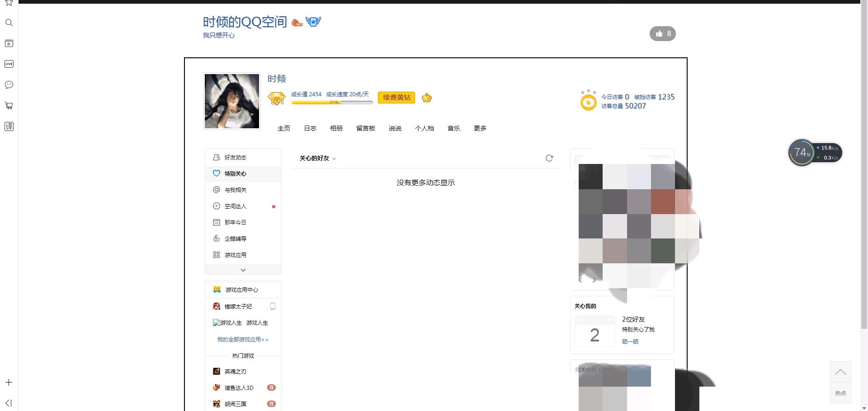Select 那年今日 calendar item
868x411 pixels.
coord(243,223)
